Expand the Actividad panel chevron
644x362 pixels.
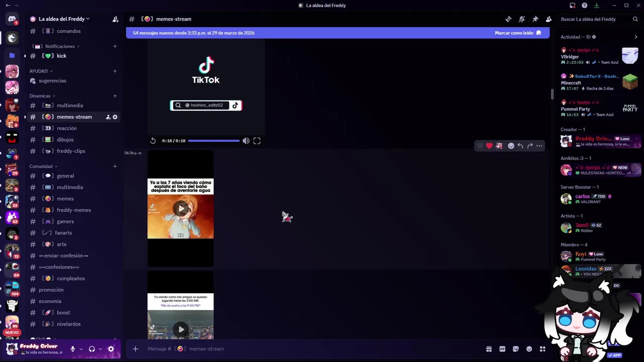pyautogui.click(x=636, y=37)
